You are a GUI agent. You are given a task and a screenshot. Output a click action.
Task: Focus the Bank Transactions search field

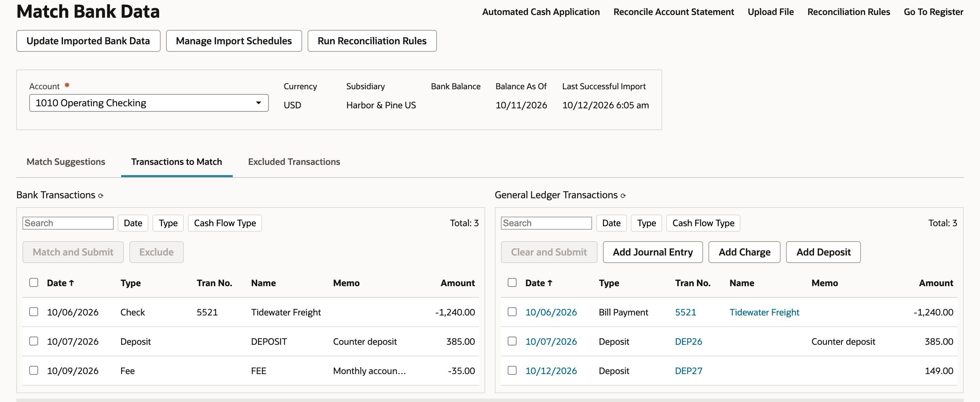click(68, 223)
